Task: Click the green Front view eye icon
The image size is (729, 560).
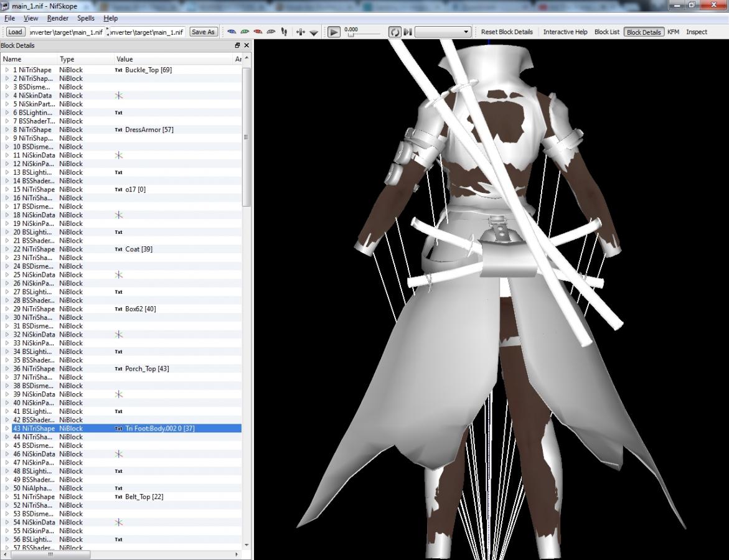Action: pyautogui.click(x=245, y=32)
